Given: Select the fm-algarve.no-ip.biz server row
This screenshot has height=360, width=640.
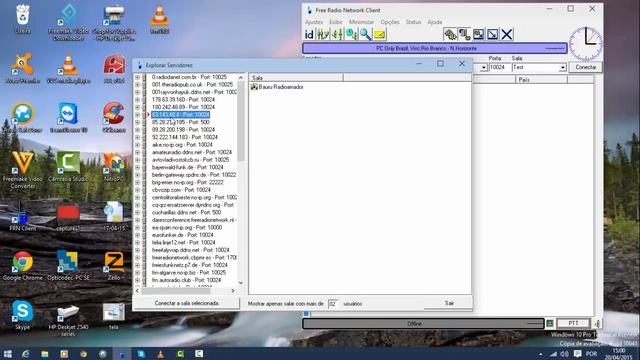Looking at the screenshot, I should pos(189,273).
